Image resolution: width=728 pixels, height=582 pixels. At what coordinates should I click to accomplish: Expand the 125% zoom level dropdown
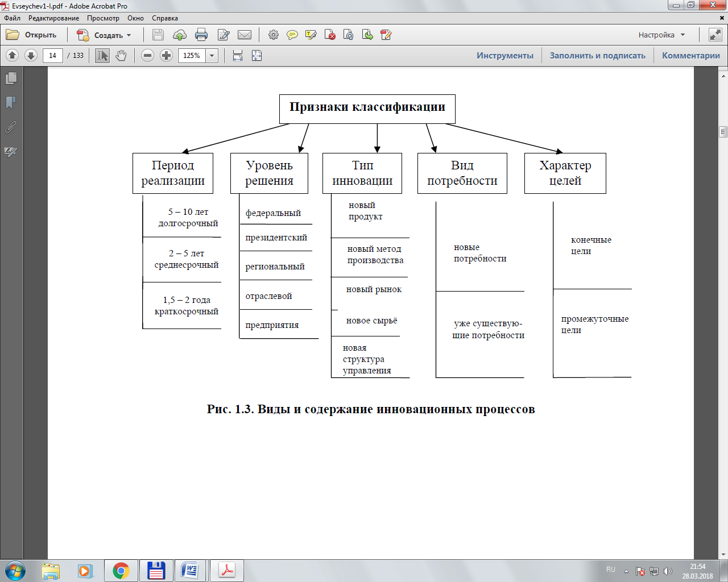[212, 56]
